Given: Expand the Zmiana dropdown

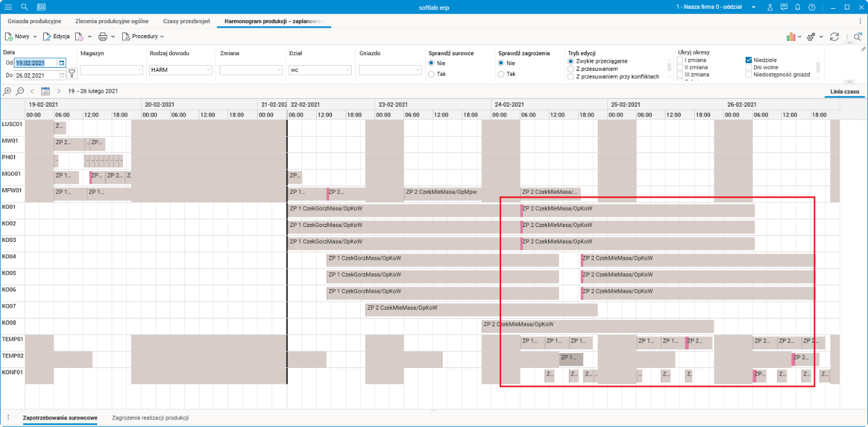Looking at the screenshot, I should pos(277,70).
